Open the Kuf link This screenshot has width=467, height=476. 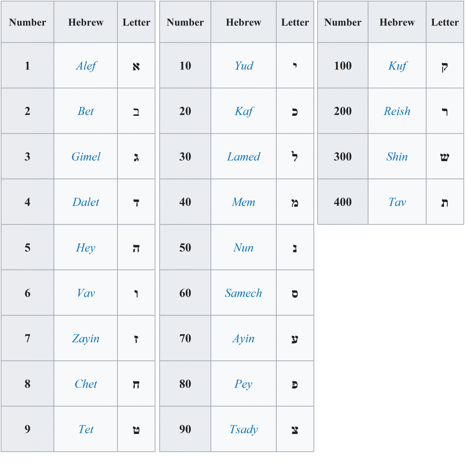pos(397,66)
